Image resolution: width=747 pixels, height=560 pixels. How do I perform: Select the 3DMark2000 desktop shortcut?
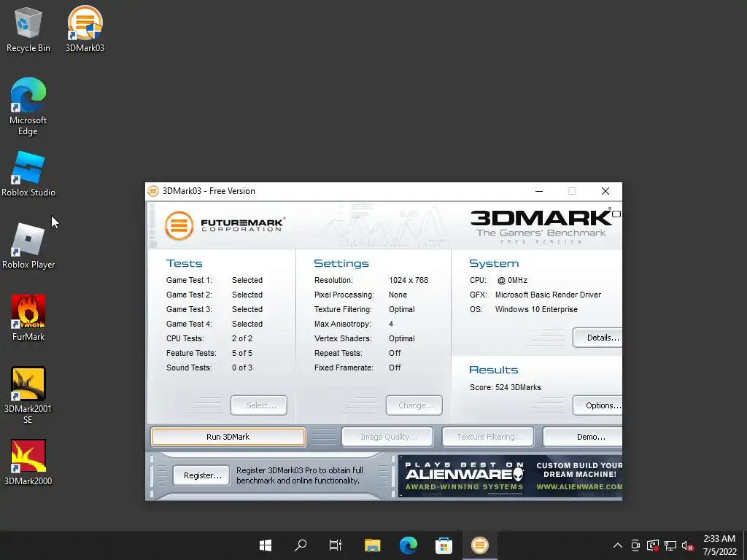point(28,462)
